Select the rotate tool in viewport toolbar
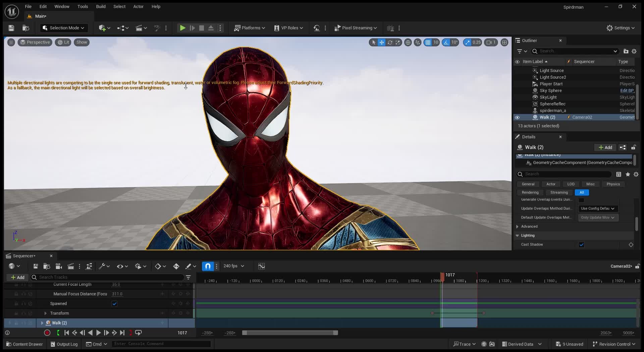This screenshot has height=352, width=644. pyautogui.click(x=390, y=42)
